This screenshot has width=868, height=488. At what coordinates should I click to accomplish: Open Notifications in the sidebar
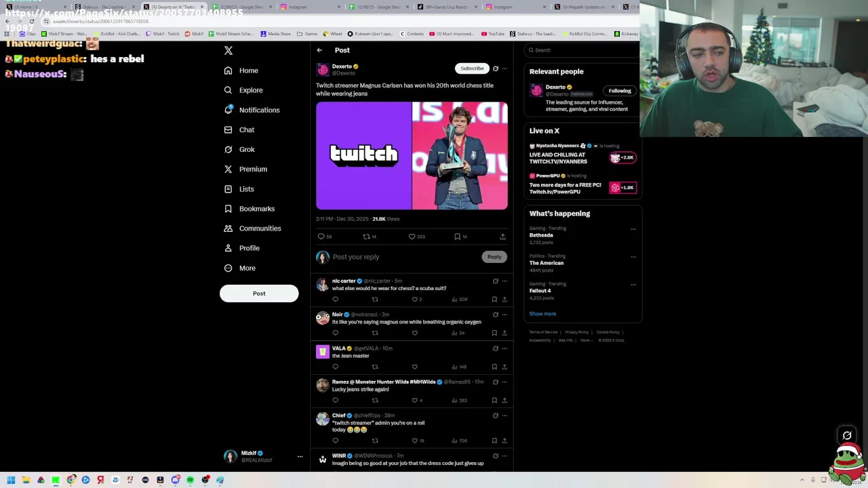tap(252, 110)
